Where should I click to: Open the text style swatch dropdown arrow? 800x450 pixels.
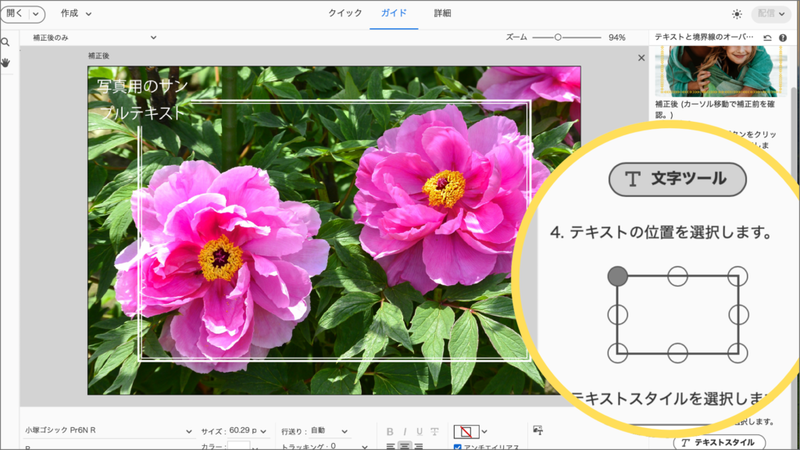tap(484, 432)
